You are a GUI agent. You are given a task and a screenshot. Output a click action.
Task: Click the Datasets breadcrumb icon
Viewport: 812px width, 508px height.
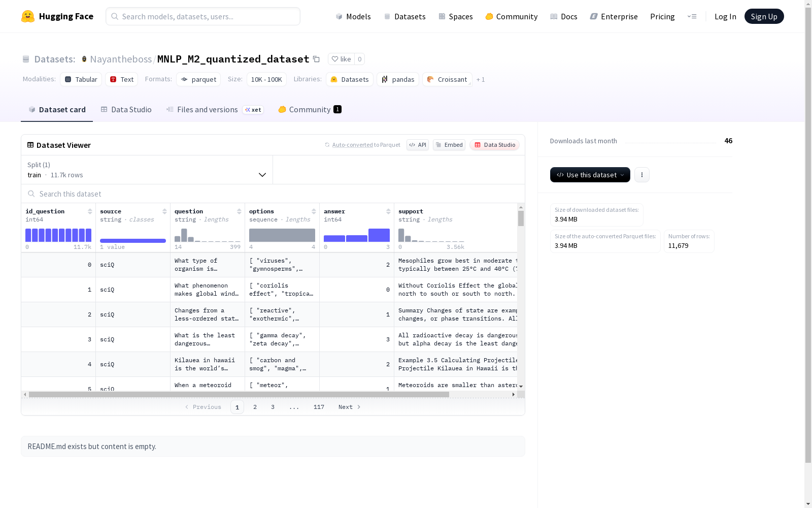tap(26, 59)
